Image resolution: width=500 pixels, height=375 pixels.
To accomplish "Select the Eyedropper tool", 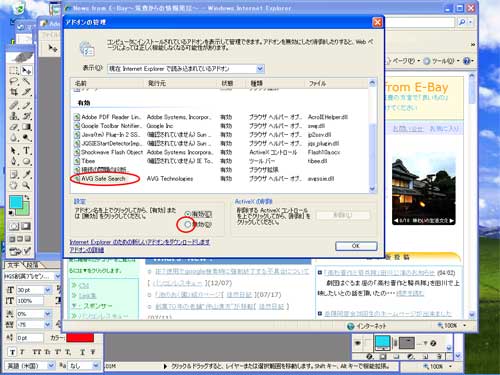I will [x=26, y=174].
